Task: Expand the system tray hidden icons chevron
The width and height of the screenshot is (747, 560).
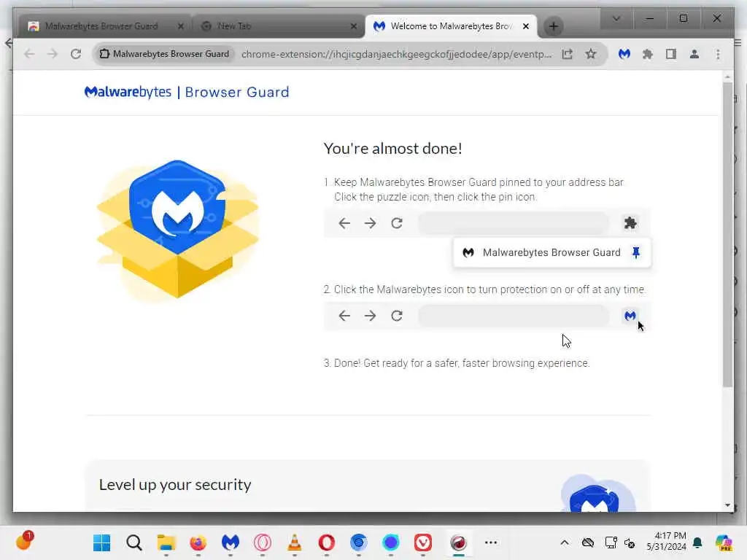Action: (565, 542)
